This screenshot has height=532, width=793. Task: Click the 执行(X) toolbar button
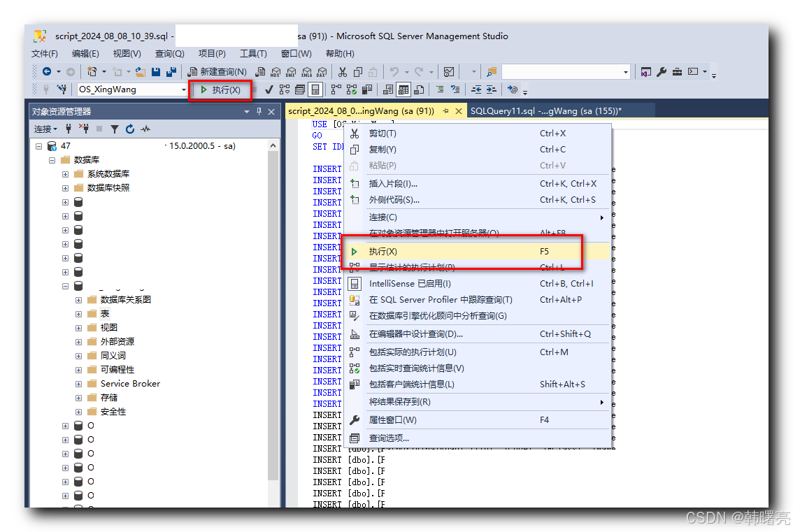tap(221, 90)
